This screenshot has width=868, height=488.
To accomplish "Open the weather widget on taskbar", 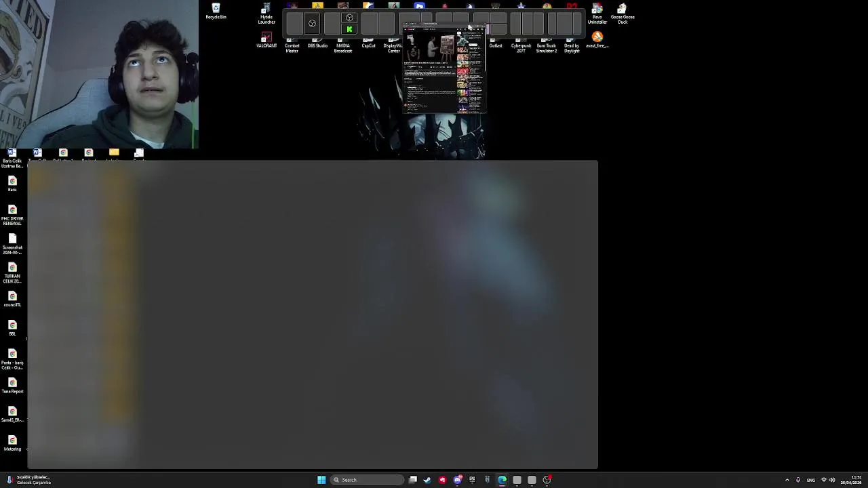I will [x=28, y=480].
